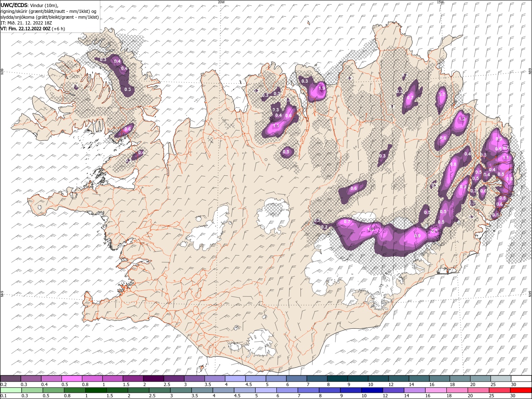Image resolution: width=532 pixels, height=399 pixels.
Task: Click the 0.2 label under snow scale
Action: tap(3, 384)
